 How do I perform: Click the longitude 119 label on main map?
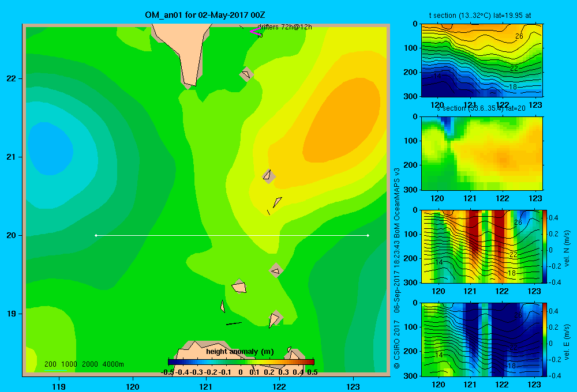(x=59, y=387)
